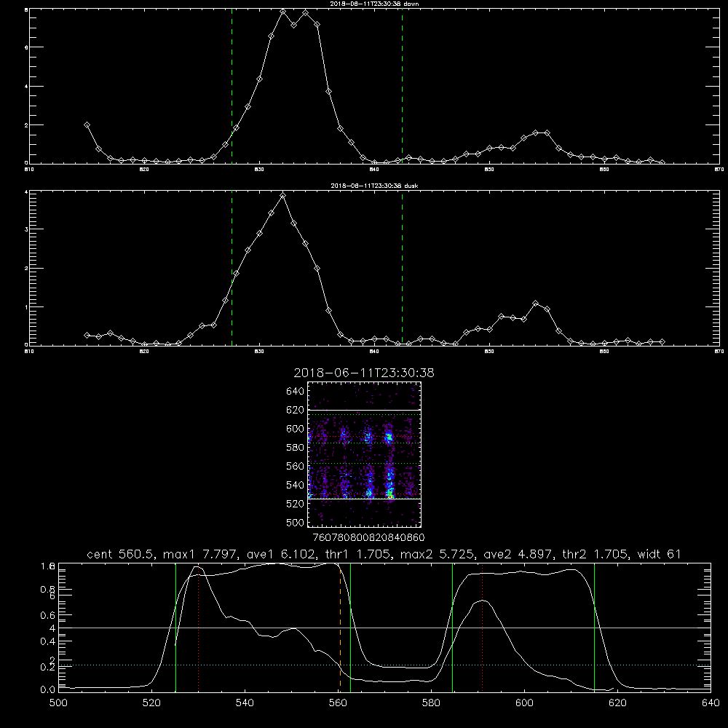Click the x-axis label 560 in bottom plot
The height and width of the screenshot is (728, 728).
pyautogui.click(x=338, y=703)
